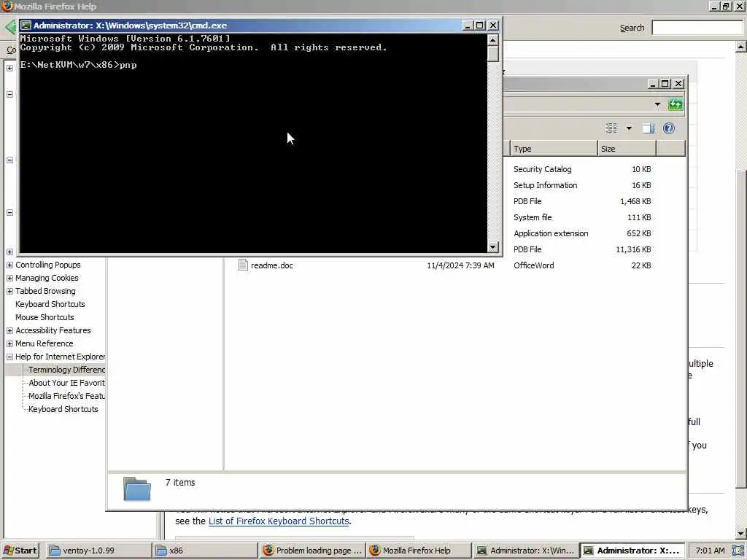This screenshot has width=747, height=560.
Task: Open the address bar history dropdown in Explorer
Action: click(657, 104)
